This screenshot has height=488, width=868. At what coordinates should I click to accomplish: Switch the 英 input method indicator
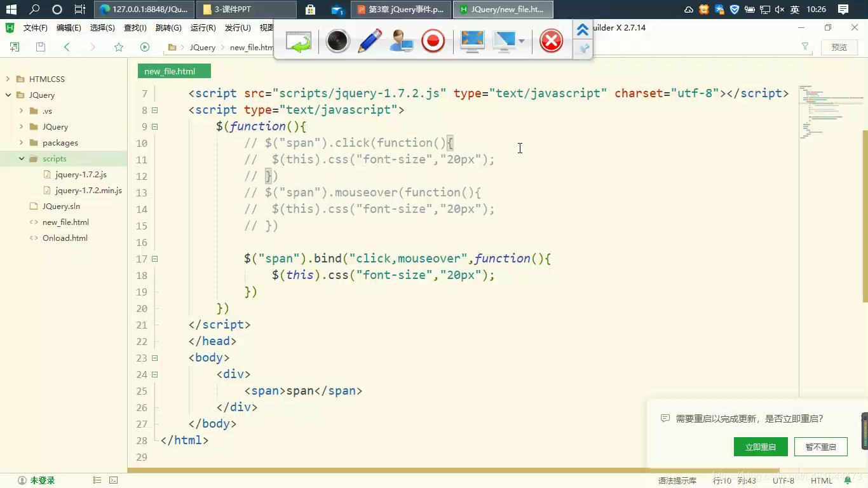(x=794, y=10)
